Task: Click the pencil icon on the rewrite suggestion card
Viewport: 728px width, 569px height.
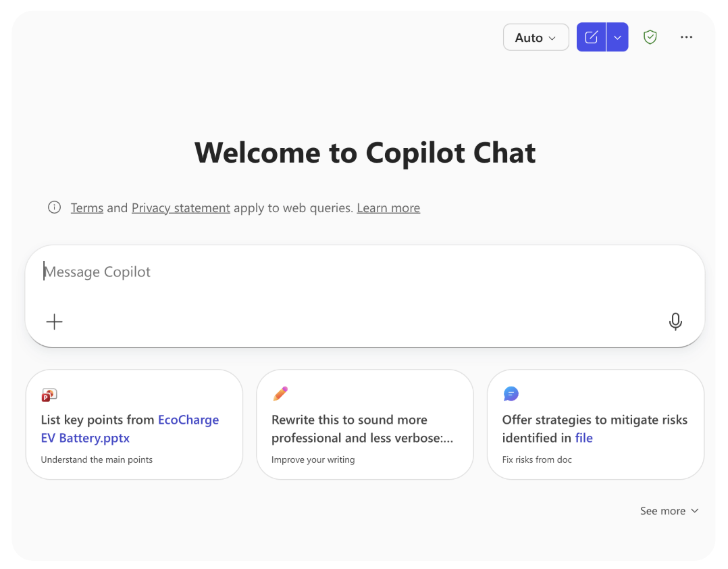Action: [279, 393]
